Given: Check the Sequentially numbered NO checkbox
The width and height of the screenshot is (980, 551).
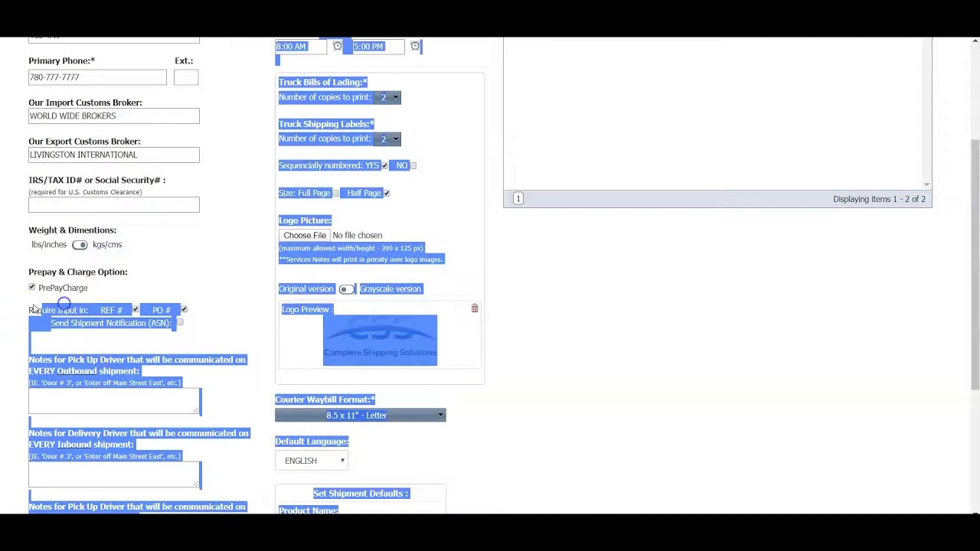Looking at the screenshot, I should [413, 165].
